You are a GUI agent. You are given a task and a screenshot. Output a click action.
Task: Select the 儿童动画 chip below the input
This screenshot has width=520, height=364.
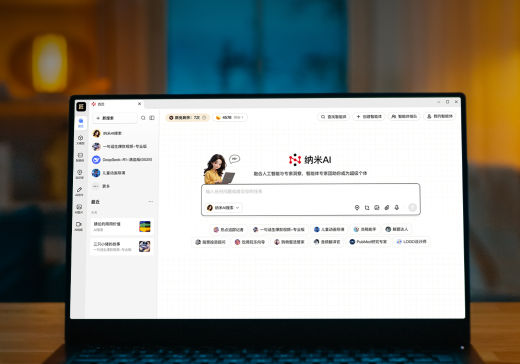(329, 229)
